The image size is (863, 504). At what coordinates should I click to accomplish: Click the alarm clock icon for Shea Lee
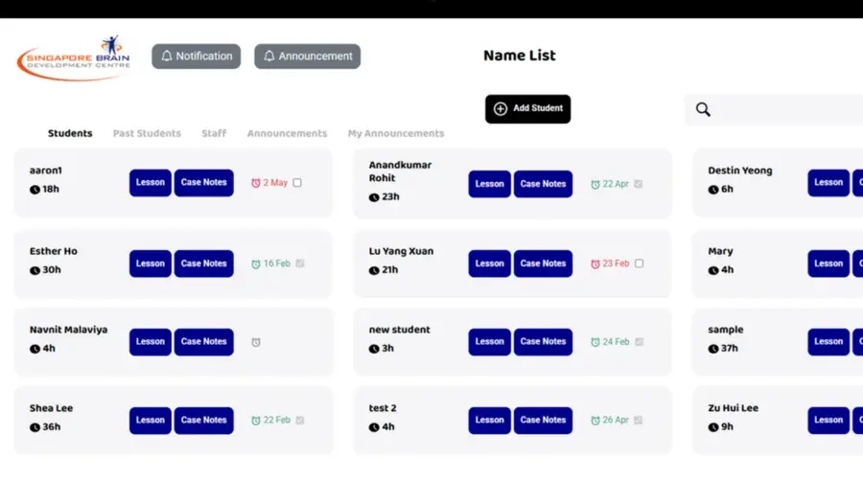click(256, 421)
